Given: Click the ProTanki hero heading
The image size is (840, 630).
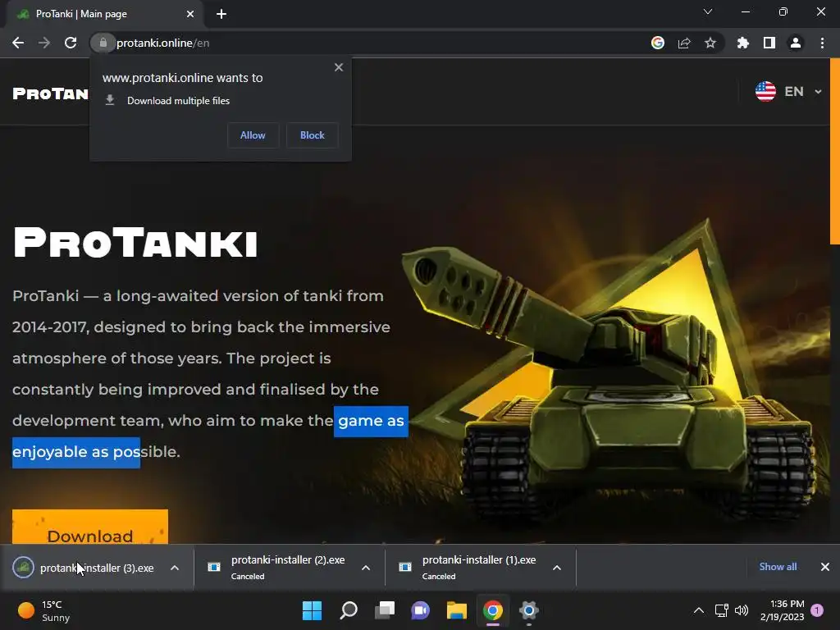Looking at the screenshot, I should click(135, 243).
